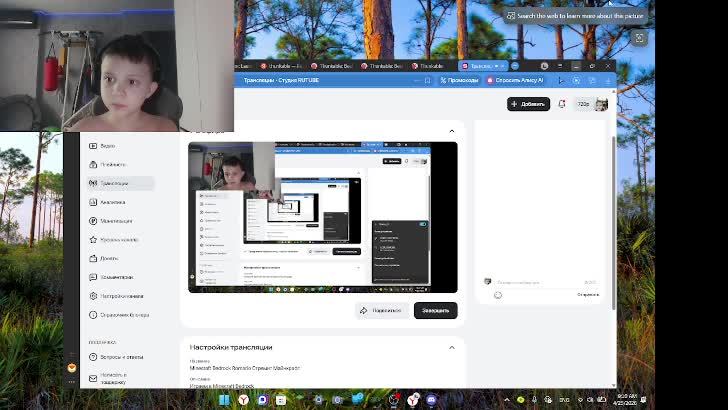Click the desktop spotlight expand icon
728x410 pixels.
tap(639, 38)
